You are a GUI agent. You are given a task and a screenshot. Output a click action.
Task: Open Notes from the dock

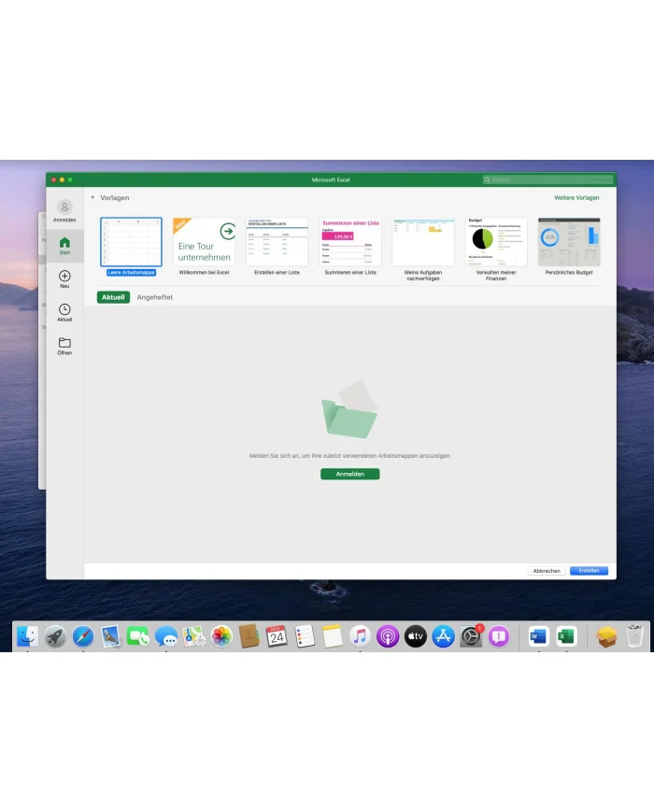pos(333,636)
